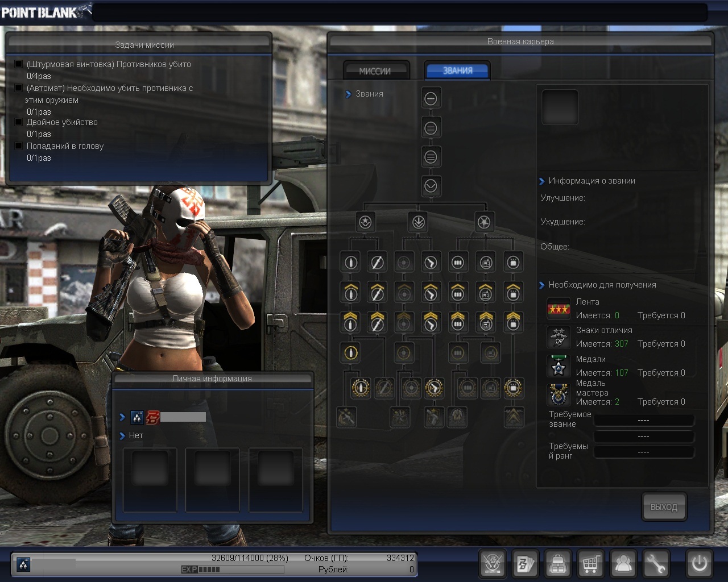Click the arrow beside Нет in personal info
Viewport: 728px width, 582px height.
pos(122,436)
